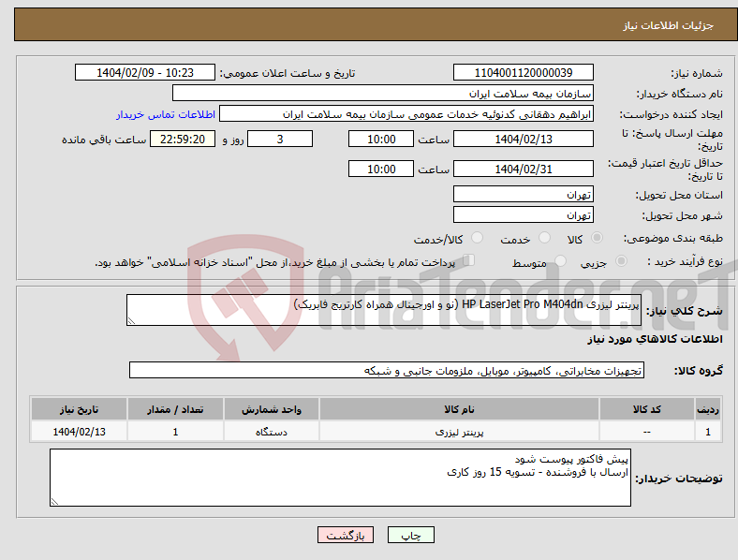The image size is (738, 560).
Task: Click the جزئیات اطلاعات نیاز header title
Action: pos(669,25)
